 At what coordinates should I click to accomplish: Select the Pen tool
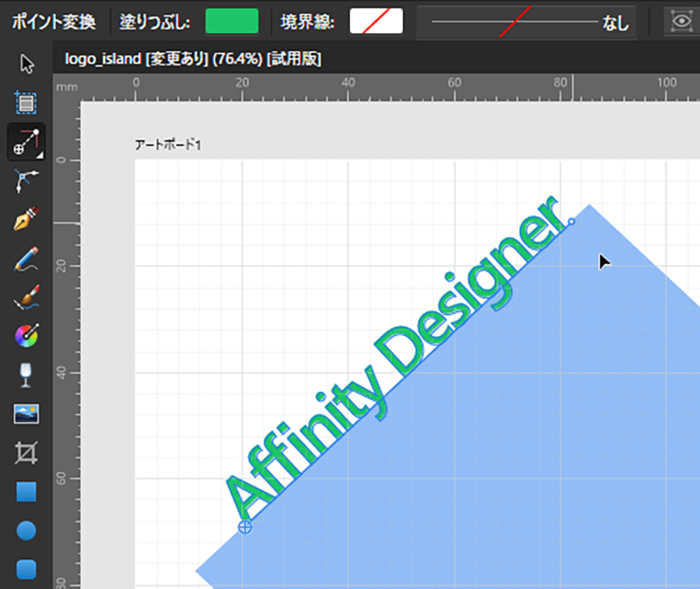coord(26,219)
